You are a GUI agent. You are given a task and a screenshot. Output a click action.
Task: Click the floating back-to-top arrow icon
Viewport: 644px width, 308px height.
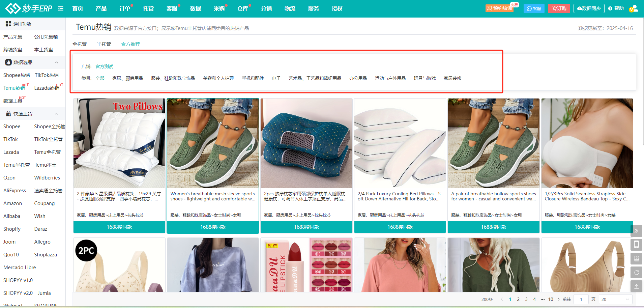pyautogui.click(x=636, y=286)
